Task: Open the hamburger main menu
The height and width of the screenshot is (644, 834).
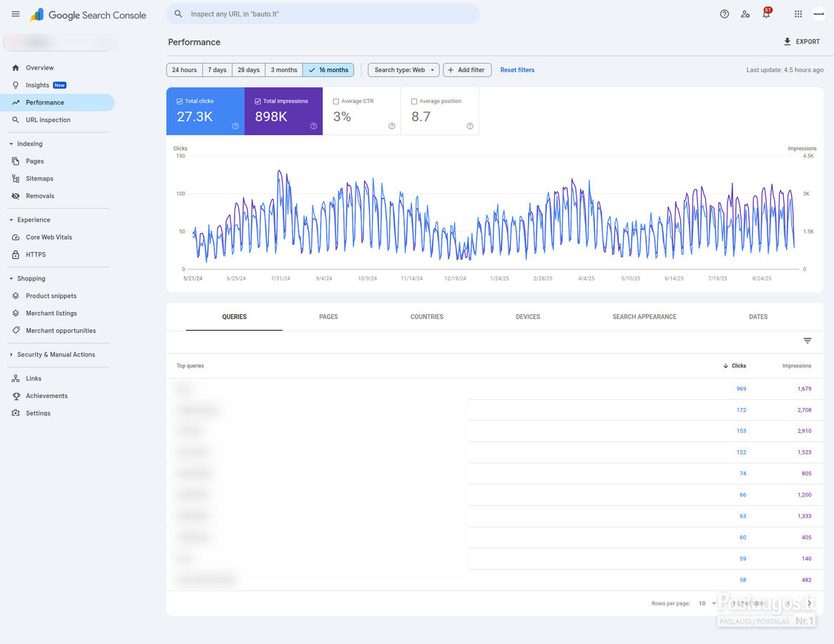Action: pyautogui.click(x=16, y=14)
